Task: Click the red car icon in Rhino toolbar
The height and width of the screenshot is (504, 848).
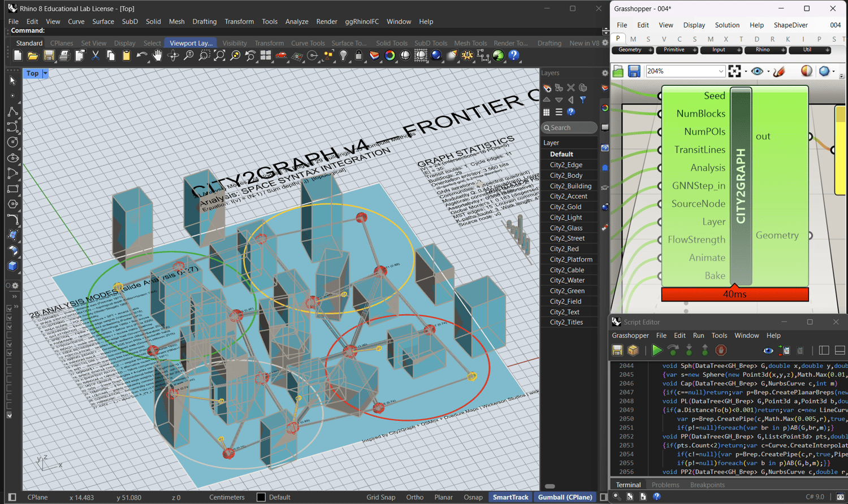Action: [x=281, y=55]
